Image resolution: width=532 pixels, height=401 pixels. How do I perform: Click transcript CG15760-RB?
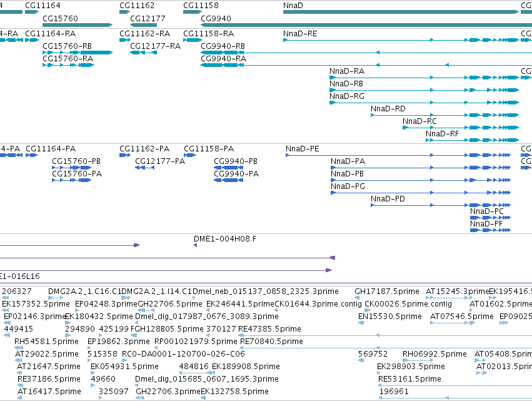click(78, 53)
